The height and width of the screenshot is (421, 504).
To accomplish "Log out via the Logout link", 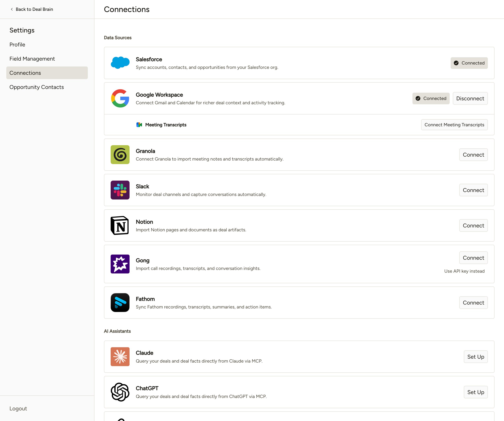I will point(18,408).
